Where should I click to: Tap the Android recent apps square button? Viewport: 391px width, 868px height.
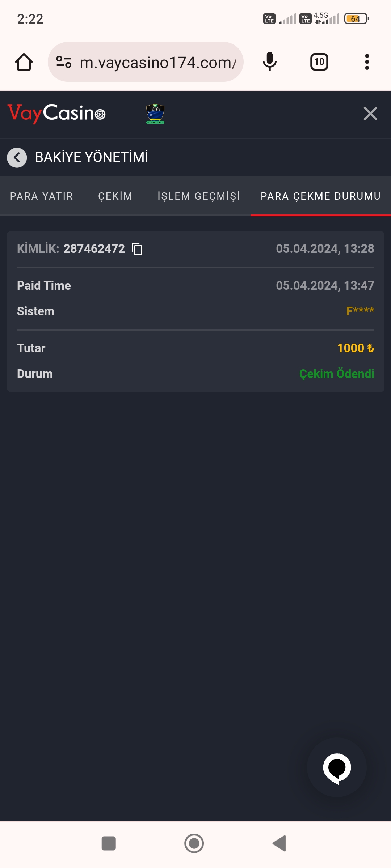109,843
